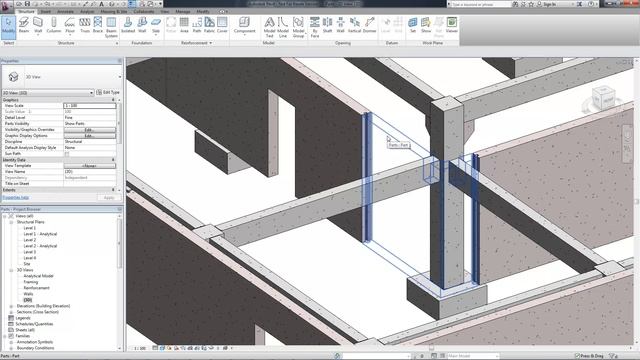Click the Set work plane tool
The height and width of the screenshot is (360, 640).
tap(413, 25)
